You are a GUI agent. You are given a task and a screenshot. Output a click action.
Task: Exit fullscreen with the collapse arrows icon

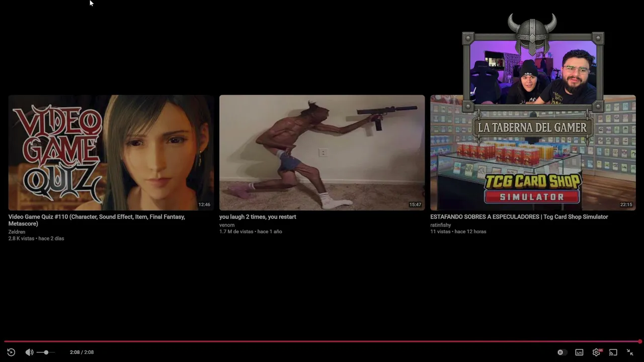point(630,352)
